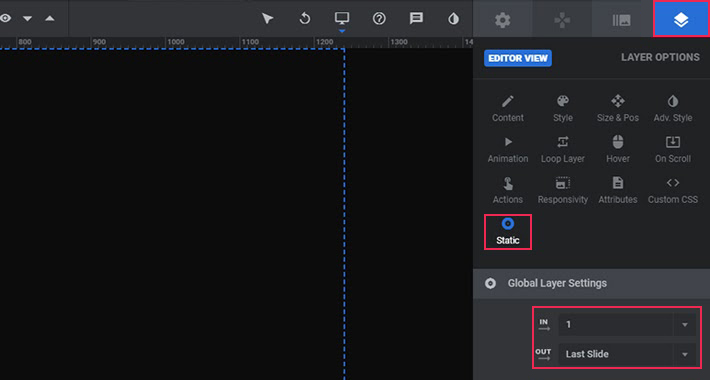Open the On Scroll settings

[x=673, y=150]
